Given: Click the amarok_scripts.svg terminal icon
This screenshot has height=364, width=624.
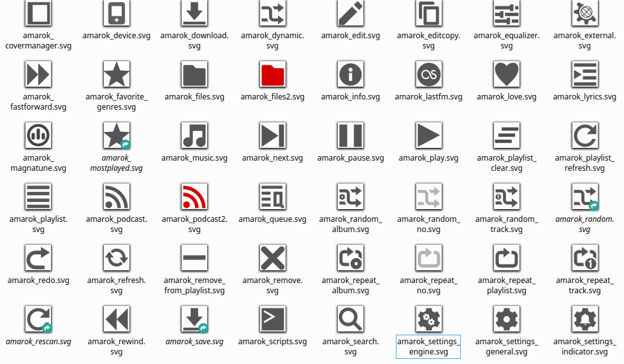Looking at the screenshot, I should tap(272, 319).
